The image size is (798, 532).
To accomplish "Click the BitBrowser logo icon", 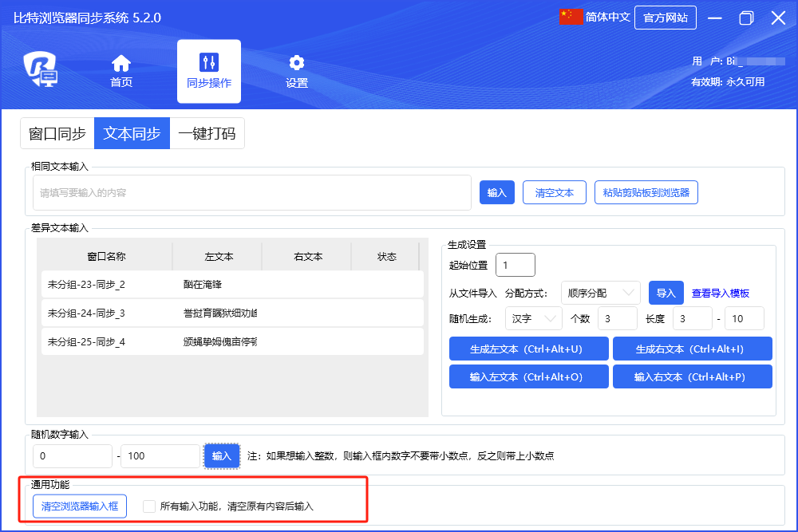I will pos(40,69).
